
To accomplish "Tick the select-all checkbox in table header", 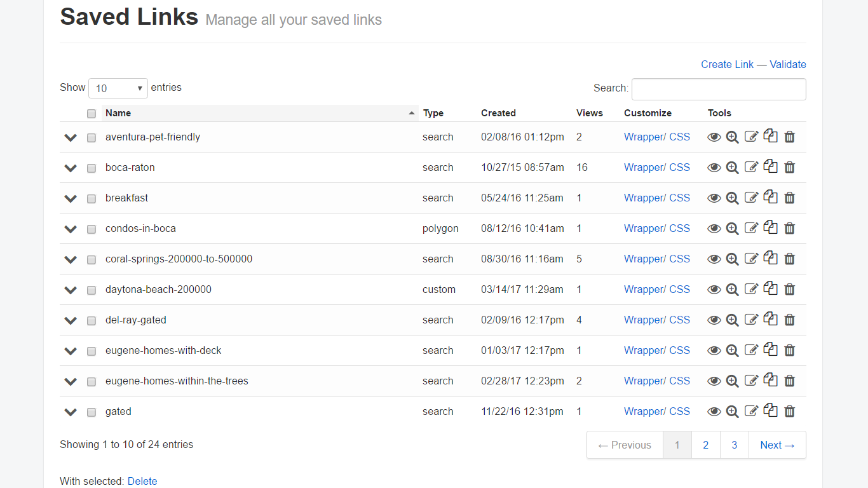I will coord(92,114).
